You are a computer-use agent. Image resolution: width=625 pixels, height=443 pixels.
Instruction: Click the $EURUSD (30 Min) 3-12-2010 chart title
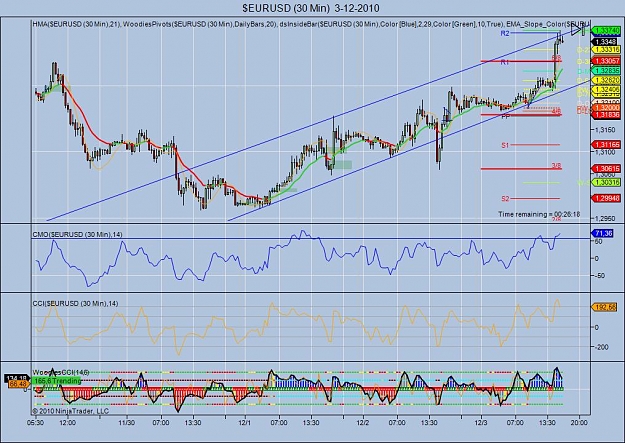(311, 8)
